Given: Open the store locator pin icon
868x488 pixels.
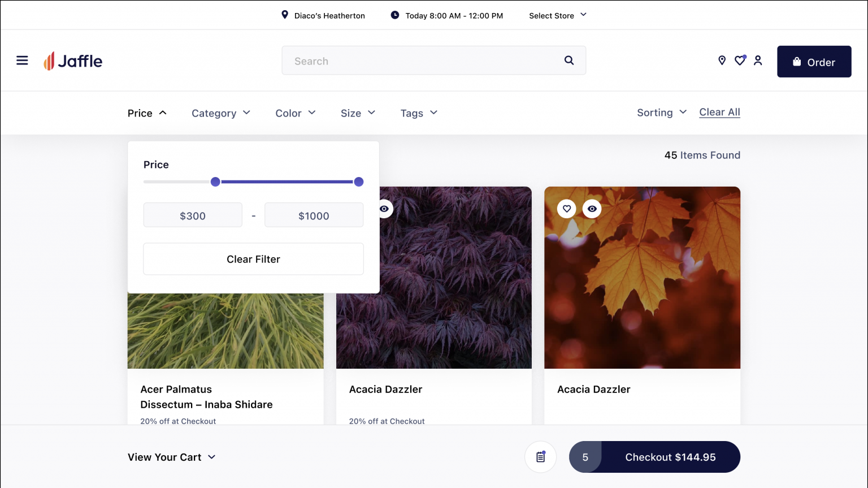Looking at the screenshot, I should [722, 60].
